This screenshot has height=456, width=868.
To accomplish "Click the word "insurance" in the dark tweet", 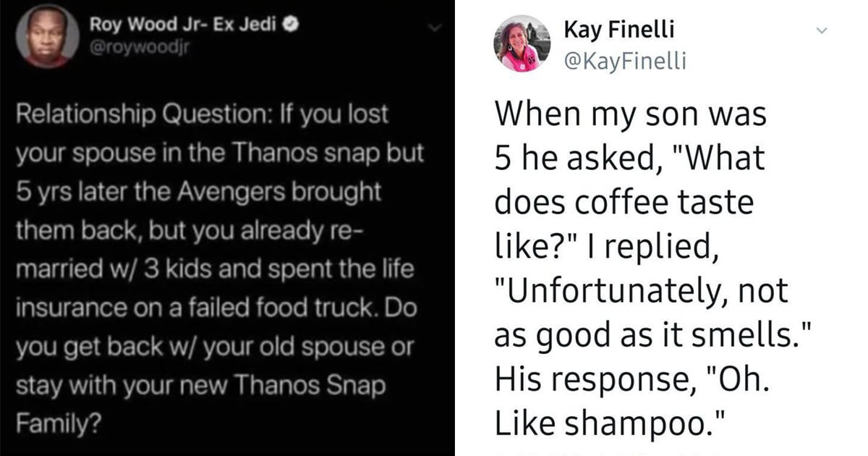I will (x=59, y=309).
